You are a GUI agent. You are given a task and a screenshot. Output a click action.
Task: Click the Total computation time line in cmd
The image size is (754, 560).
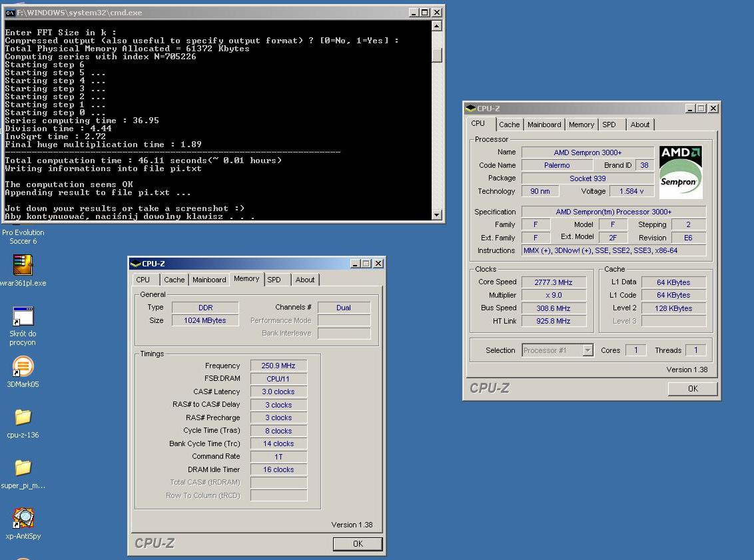tap(143, 160)
